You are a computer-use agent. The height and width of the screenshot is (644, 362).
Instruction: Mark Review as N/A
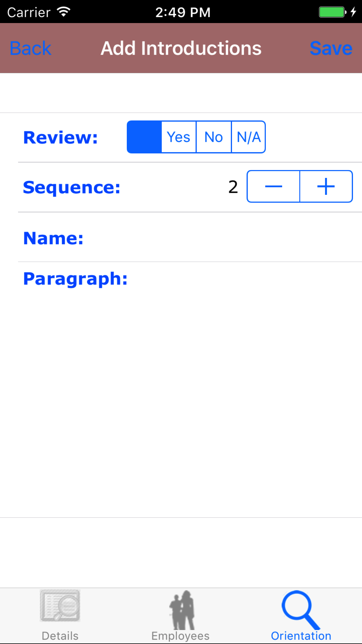[249, 137]
